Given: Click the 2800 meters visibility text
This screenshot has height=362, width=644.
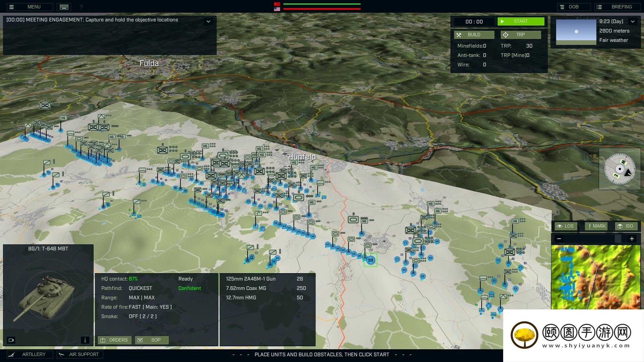Looking at the screenshot, I should click(x=614, y=31).
